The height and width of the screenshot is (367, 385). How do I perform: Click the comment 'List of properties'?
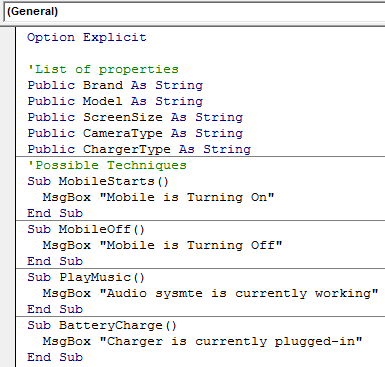103,69
